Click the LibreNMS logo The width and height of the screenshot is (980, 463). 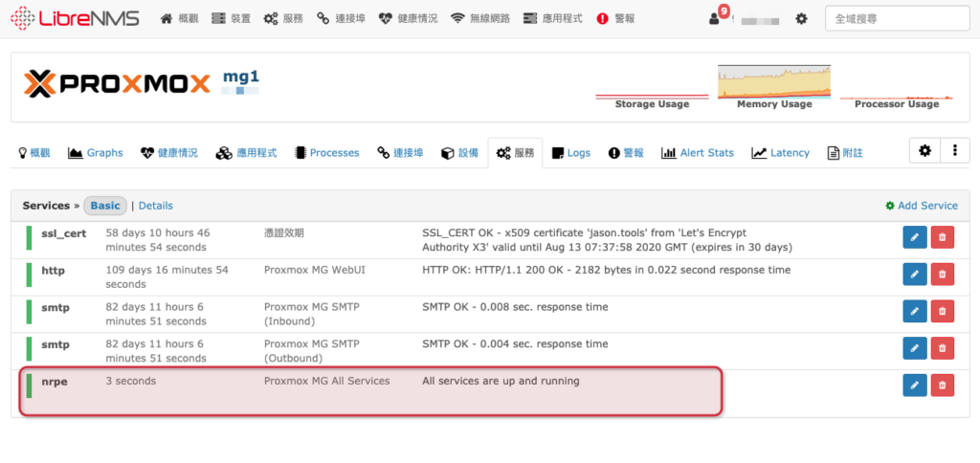[75, 18]
